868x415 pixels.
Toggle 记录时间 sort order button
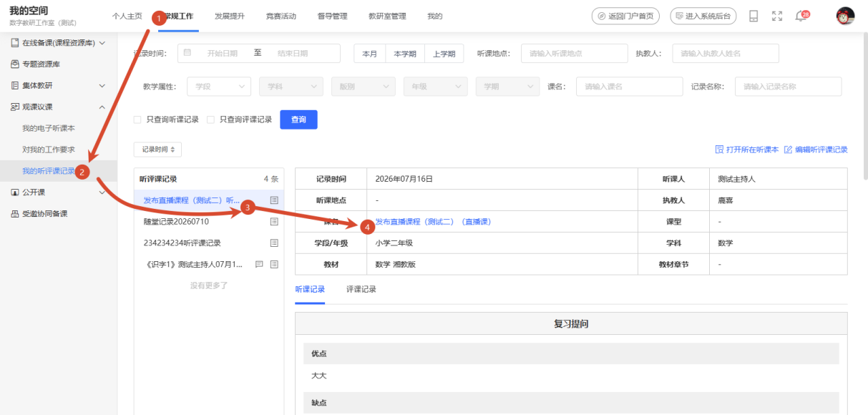pyautogui.click(x=157, y=150)
